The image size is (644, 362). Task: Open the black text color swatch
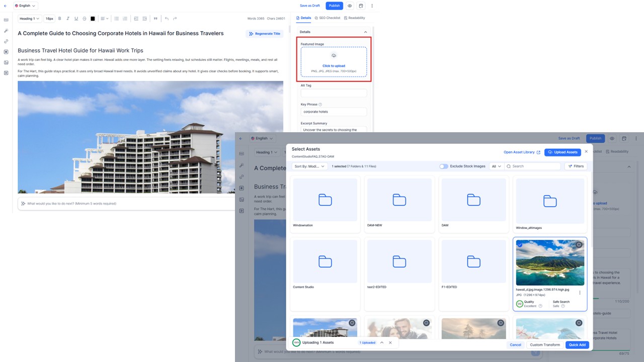93,19
